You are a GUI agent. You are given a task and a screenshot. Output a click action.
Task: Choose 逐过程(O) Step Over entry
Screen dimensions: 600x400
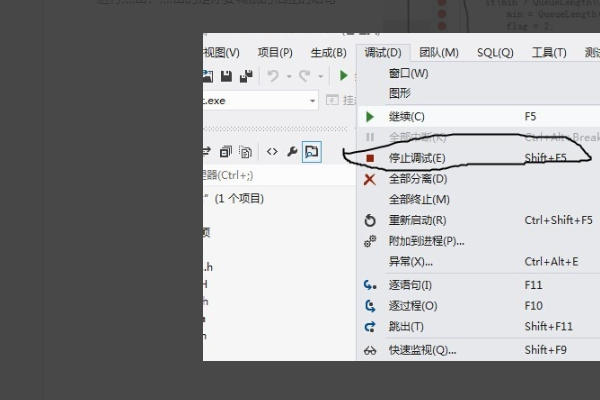point(413,306)
